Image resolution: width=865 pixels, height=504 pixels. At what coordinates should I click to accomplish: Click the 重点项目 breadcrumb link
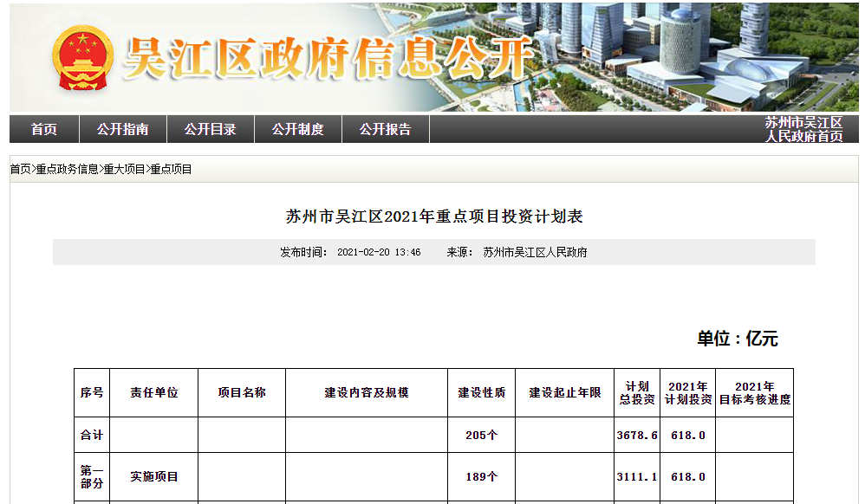[x=171, y=170]
